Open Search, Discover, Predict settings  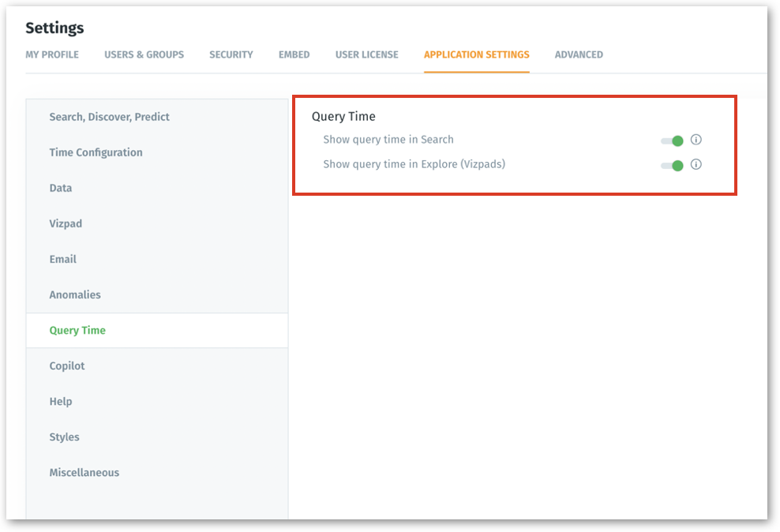tap(109, 117)
